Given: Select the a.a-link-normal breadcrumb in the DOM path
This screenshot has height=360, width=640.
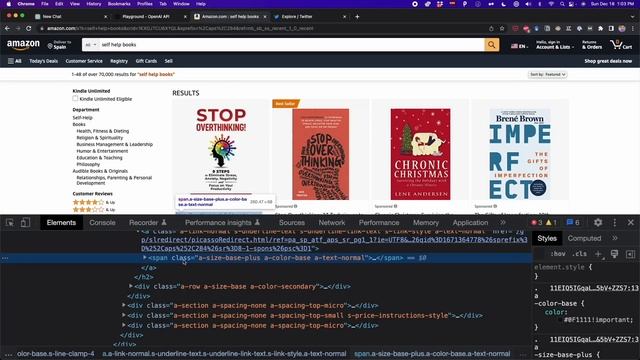Looking at the screenshot, I should coord(224,354).
